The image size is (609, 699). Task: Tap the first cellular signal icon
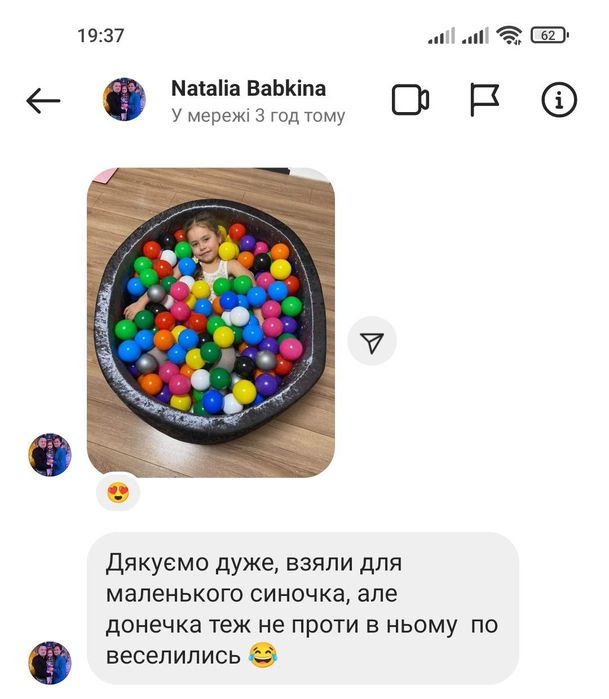pyautogui.click(x=441, y=36)
